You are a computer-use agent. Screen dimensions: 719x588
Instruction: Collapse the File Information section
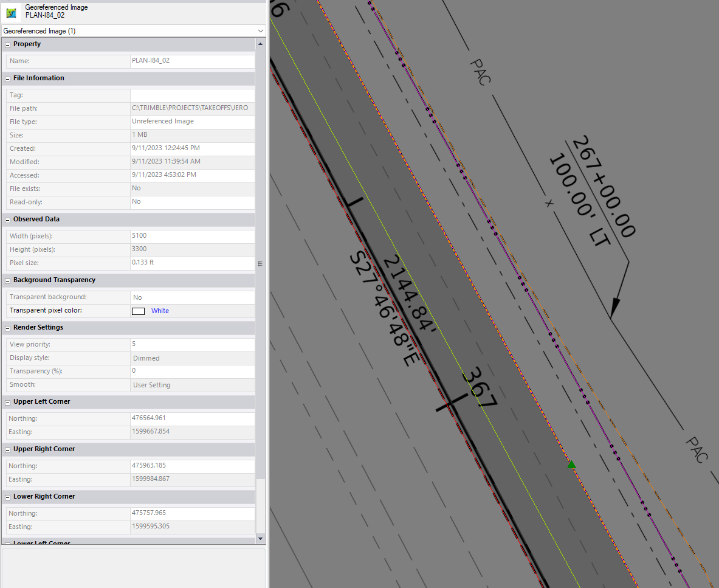pos(7,79)
